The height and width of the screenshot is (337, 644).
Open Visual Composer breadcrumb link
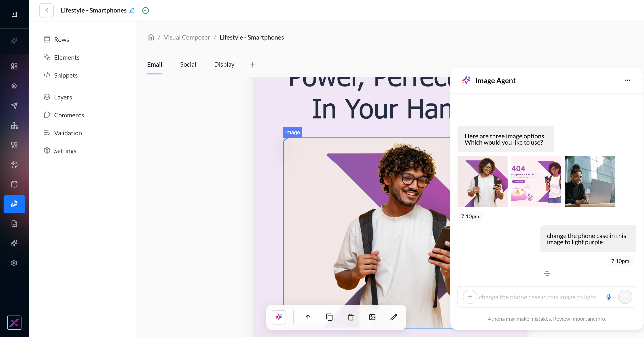187,37
